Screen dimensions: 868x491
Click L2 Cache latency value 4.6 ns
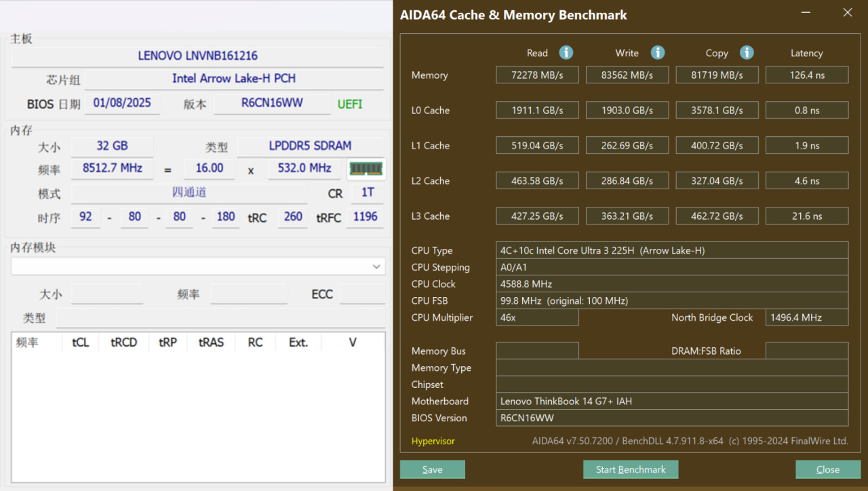click(x=807, y=180)
